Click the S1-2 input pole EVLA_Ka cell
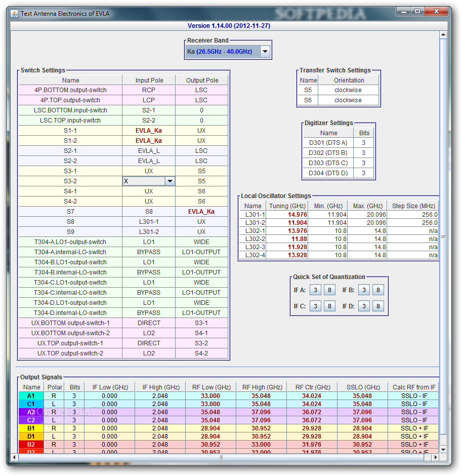462x476 pixels. [x=149, y=141]
